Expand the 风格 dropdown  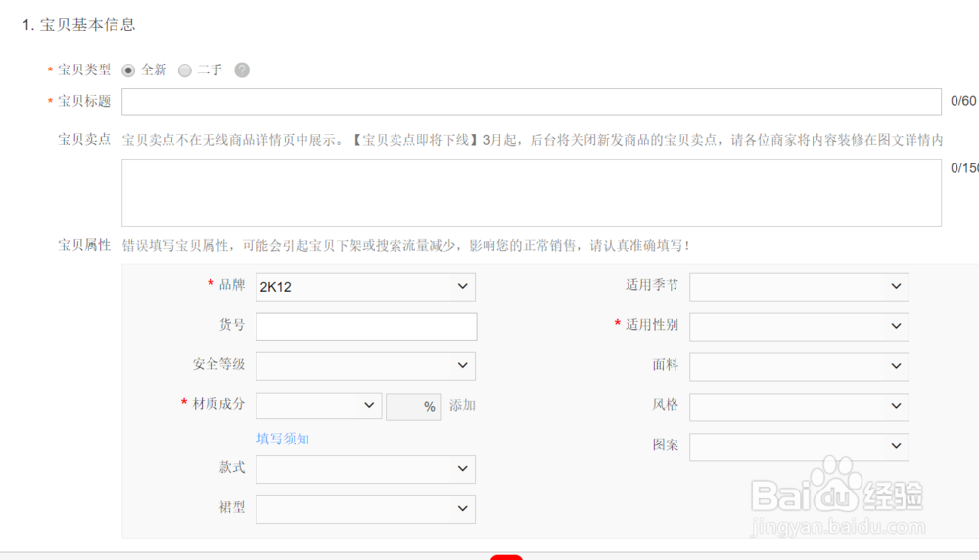pos(799,406)
